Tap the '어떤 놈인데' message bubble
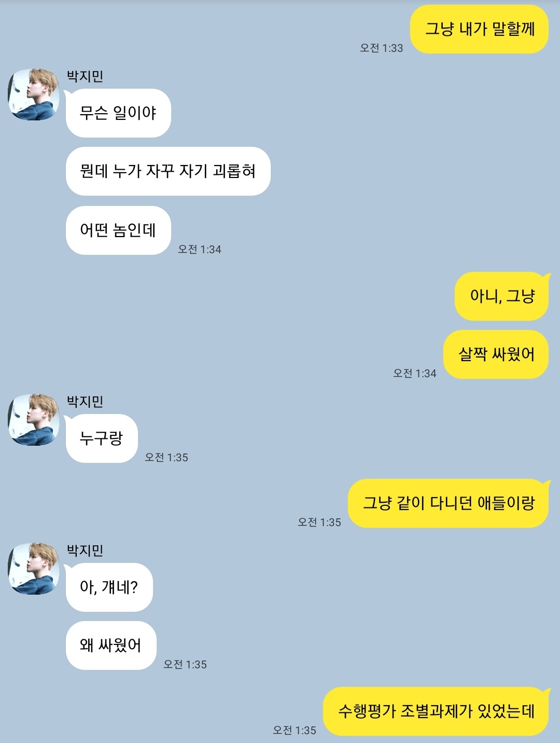Viewport: 560px width, 743px height. tap(118, 230)
